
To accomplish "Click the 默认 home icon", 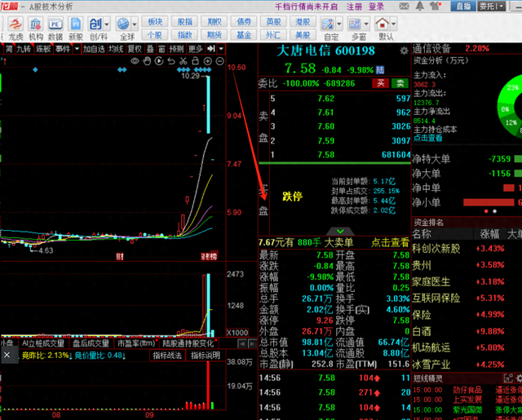I will [383, 24].
